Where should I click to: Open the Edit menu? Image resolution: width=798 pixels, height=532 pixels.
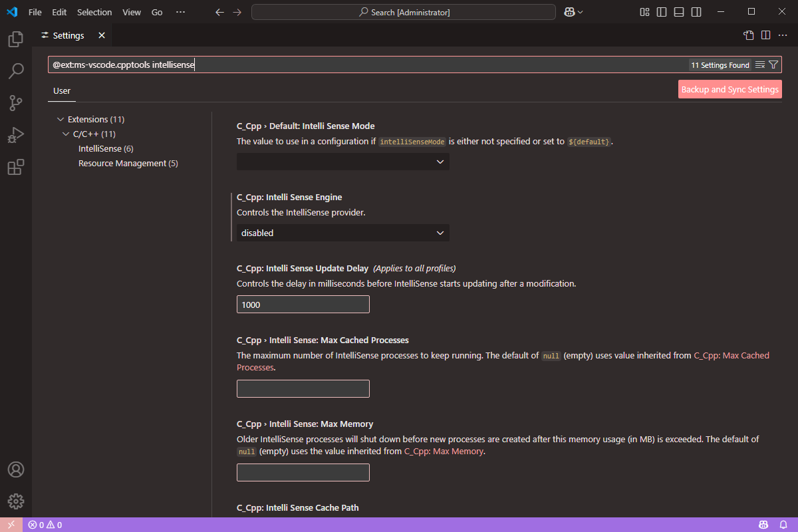click(x=59, y=12)
